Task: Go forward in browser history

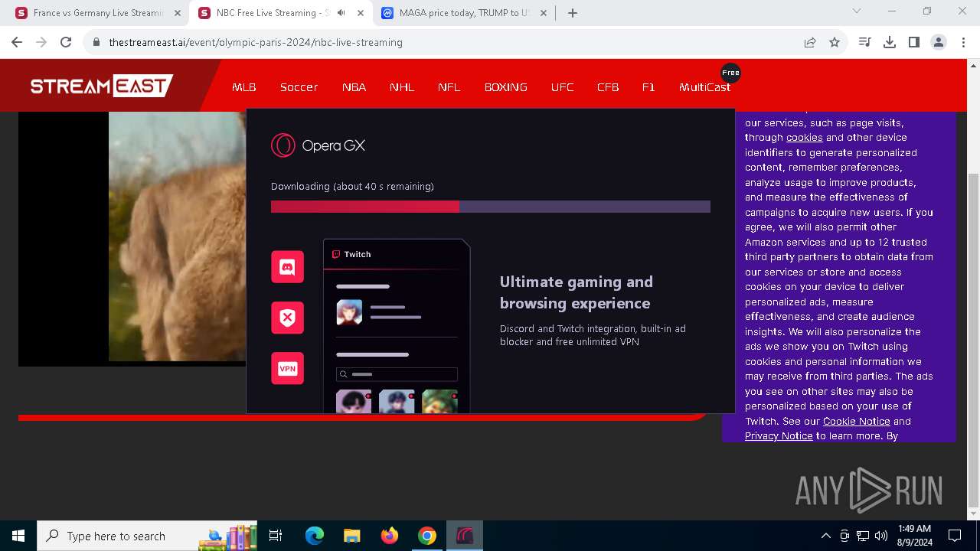Action: [41, 42]
